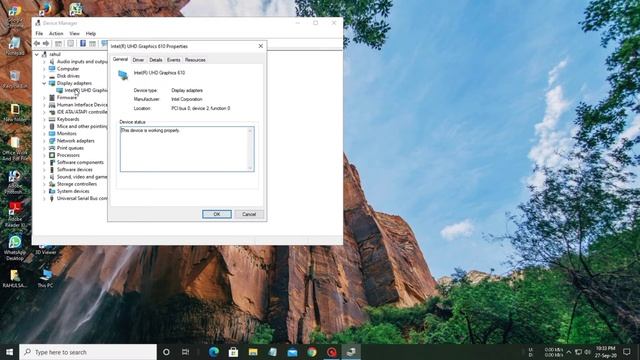640x360 pixels.
Task: Open the notification center on taskbar
Action: (627, 352)
